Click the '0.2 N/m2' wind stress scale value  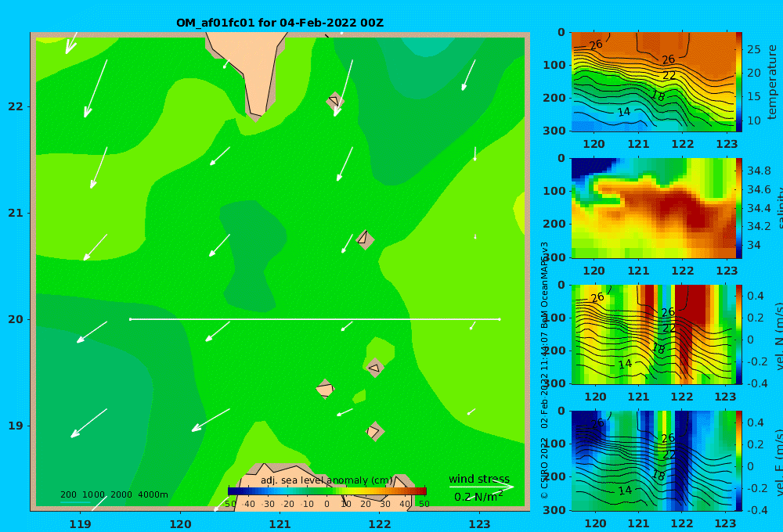pos(478,497)
